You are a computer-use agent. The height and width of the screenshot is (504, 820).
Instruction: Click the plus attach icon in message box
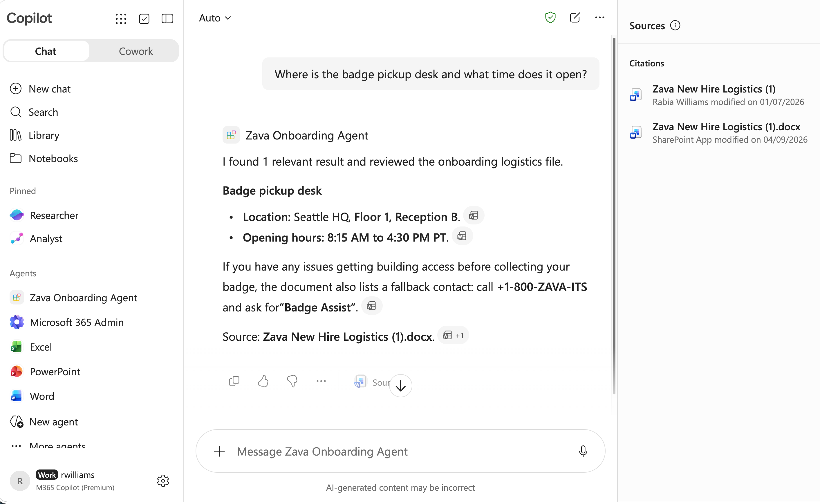[x=219, y=451]
